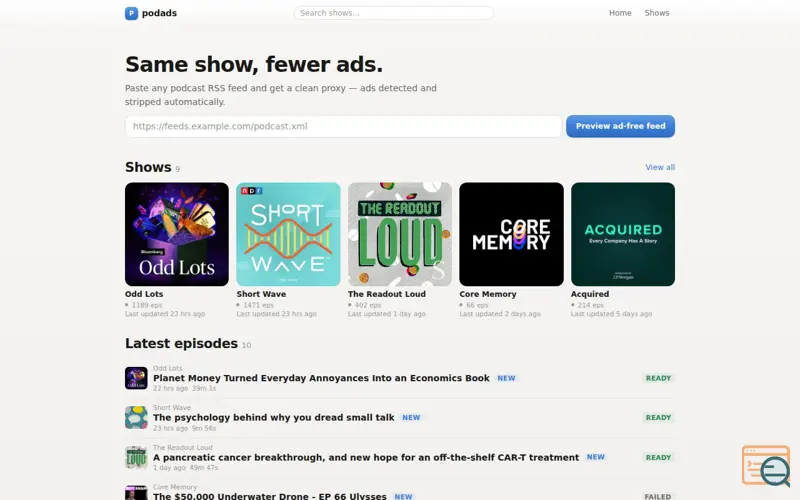This screenshot has height=500, width=800.
Task: Open the Shows navigation link
Action: pyautogui.click(x=657, y=13)
